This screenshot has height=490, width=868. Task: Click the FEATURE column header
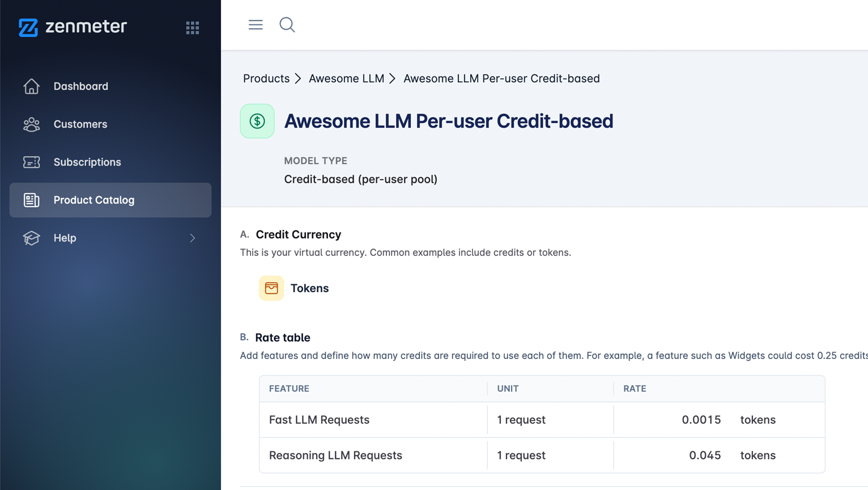click(289, 389)
